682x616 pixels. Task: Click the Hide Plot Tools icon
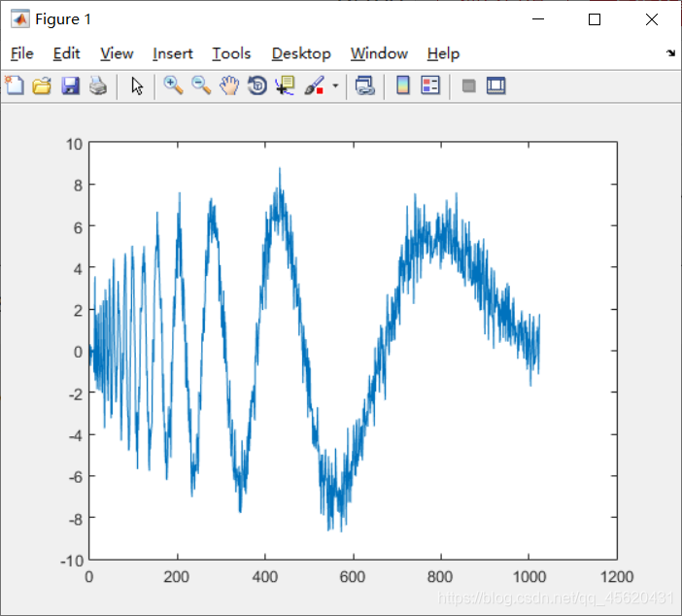pyautogui.click(x=468, y=86)
